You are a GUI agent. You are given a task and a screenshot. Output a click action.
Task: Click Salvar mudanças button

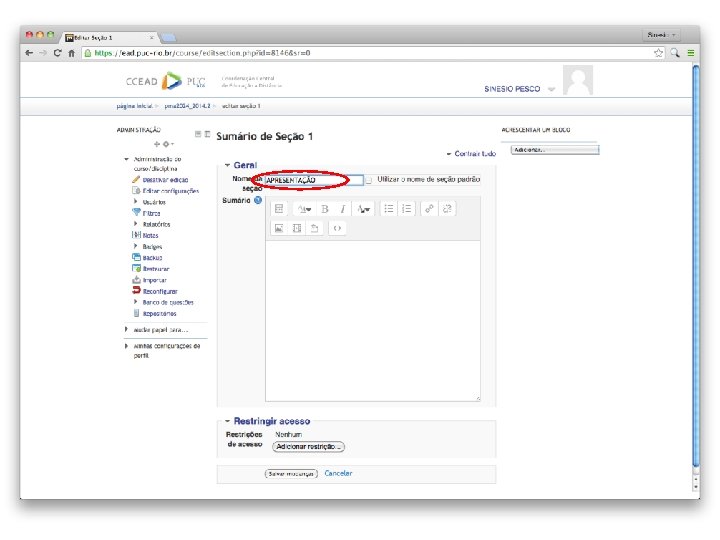pos(291,473)
